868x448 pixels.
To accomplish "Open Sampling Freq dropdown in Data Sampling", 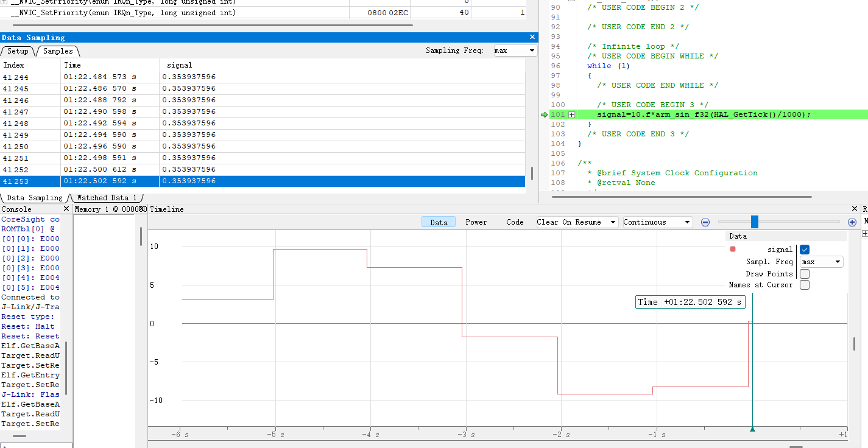I will [515, 51].
